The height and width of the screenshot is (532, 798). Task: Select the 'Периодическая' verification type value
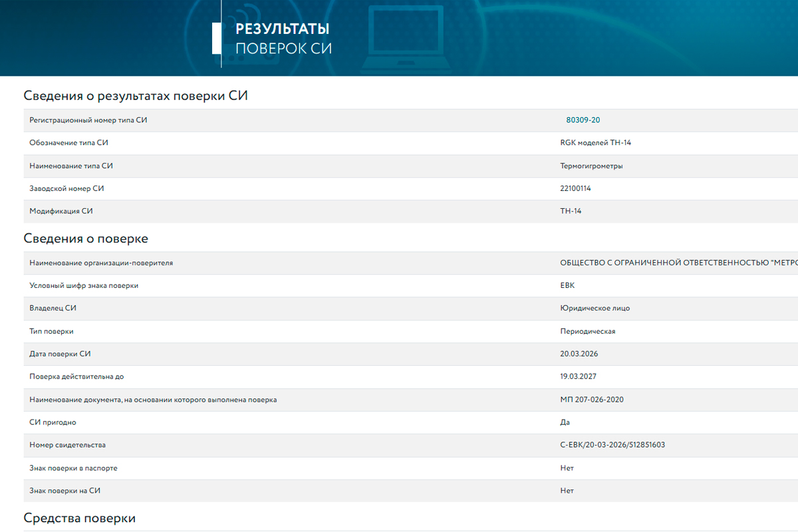point(588,331)
